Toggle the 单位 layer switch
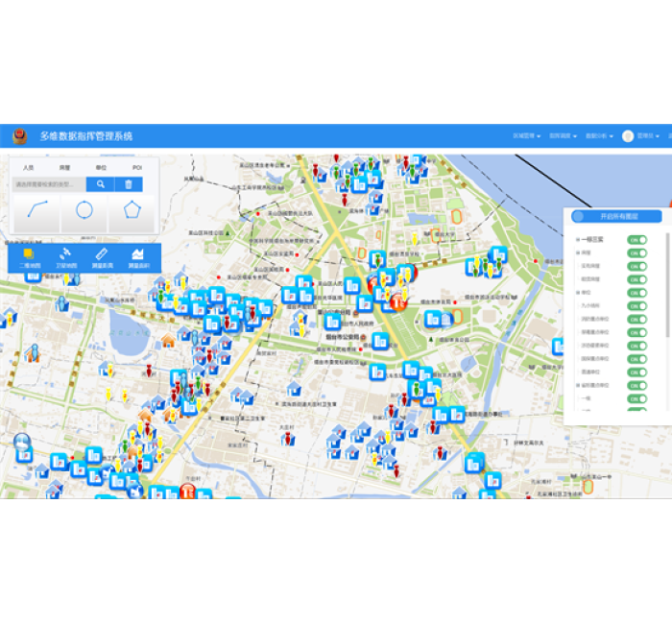The height and width of the screenshot is (624, 672). pos(636,292)
